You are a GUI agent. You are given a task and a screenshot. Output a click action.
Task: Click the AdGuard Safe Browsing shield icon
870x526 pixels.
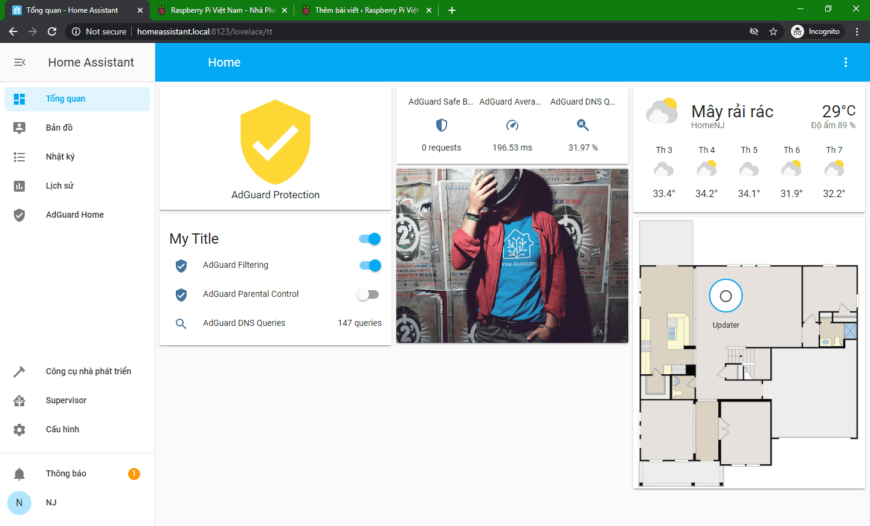[441, 125]
